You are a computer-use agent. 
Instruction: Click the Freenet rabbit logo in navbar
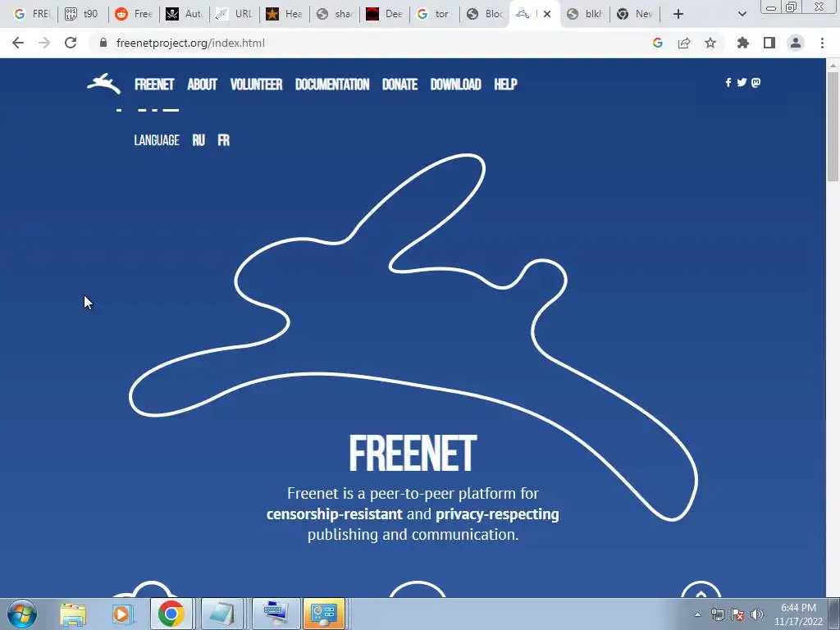[x=104, y=84]
